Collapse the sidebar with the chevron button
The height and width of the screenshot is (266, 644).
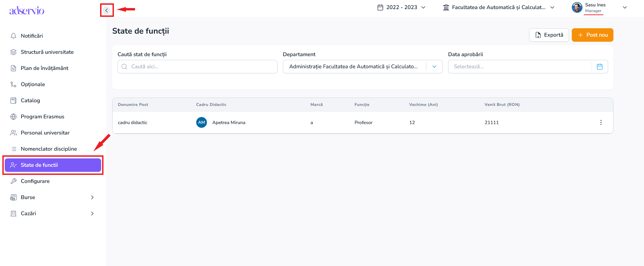(106, 10)
